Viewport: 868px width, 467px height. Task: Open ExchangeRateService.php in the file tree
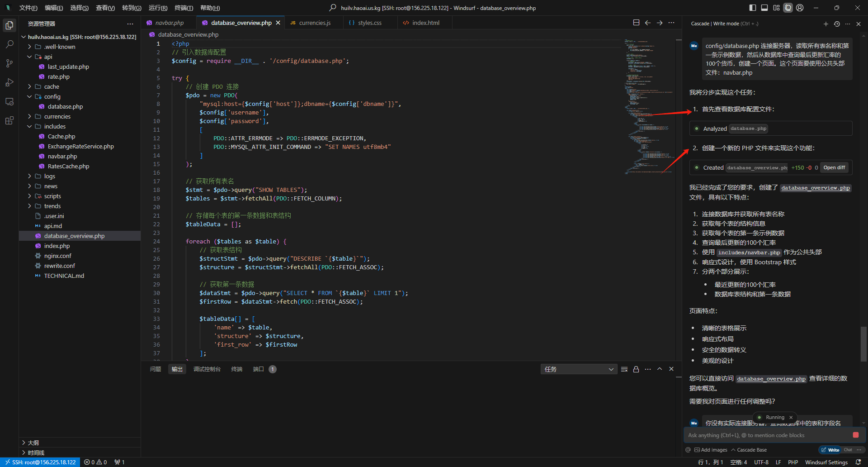[80, 146]
